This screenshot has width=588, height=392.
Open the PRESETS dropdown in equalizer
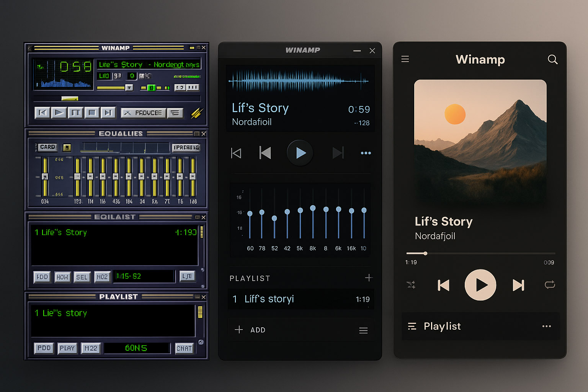point(186,147)
